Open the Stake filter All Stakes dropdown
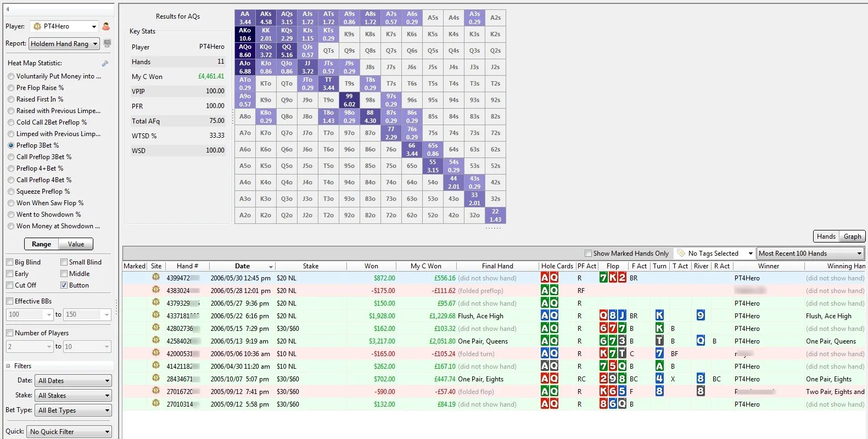The height and width of the screenshot is (439, 868). click(x=73, y=395)
